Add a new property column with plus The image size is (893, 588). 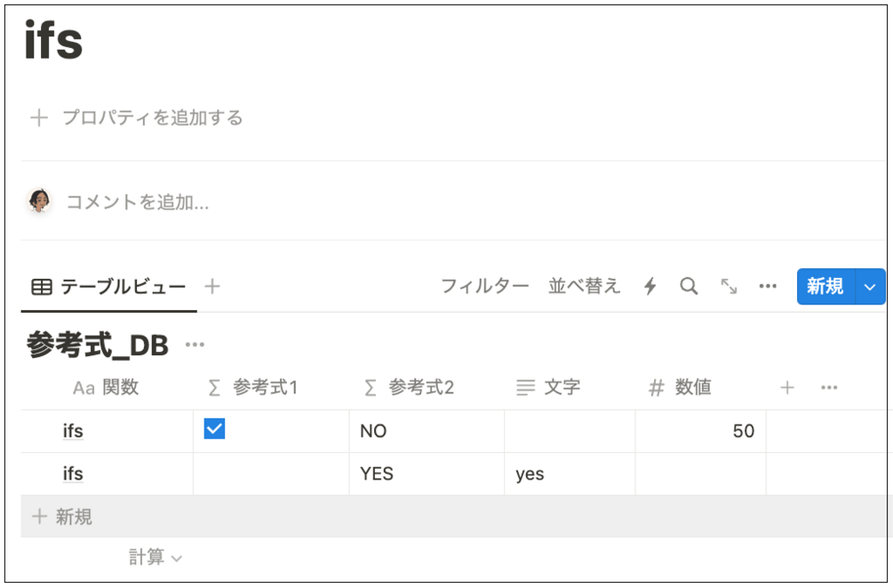tap(786, 387)
